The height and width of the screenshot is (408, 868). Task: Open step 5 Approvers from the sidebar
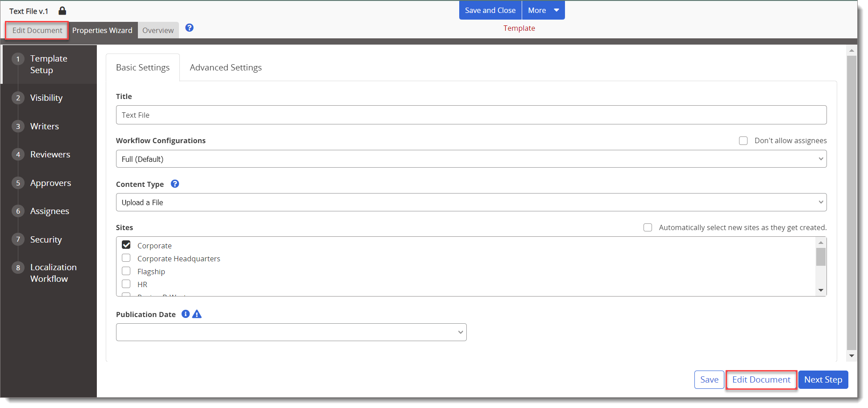pos(50,183)
